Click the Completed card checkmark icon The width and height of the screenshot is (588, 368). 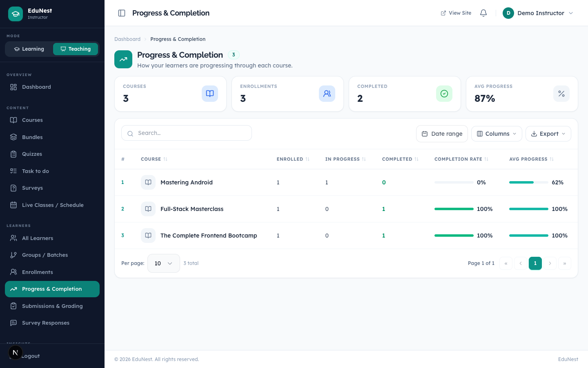pyautogui.click(x=444, y=94)
